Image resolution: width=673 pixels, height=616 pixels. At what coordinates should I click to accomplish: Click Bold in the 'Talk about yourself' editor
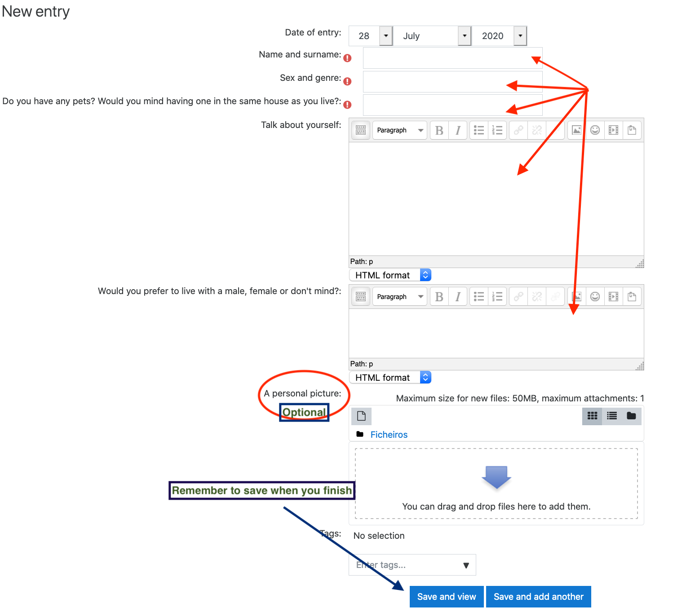439,130
